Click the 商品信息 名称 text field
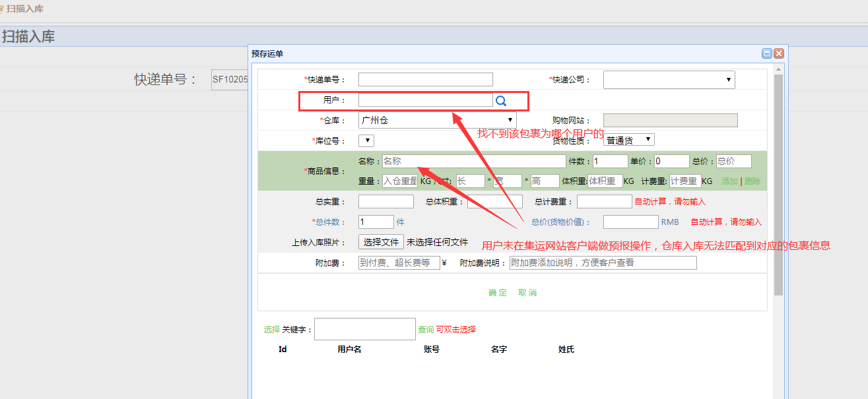This screenshot has width=868, height=399. point(473,161)
